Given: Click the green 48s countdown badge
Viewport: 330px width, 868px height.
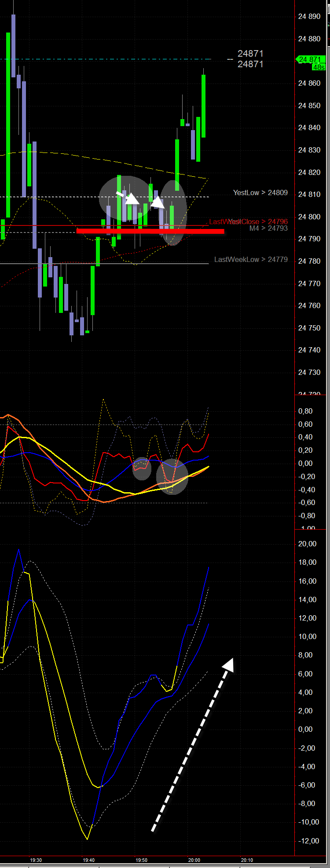Looking at the screenshot, I should pyautogui.click(x=319, y=67).
